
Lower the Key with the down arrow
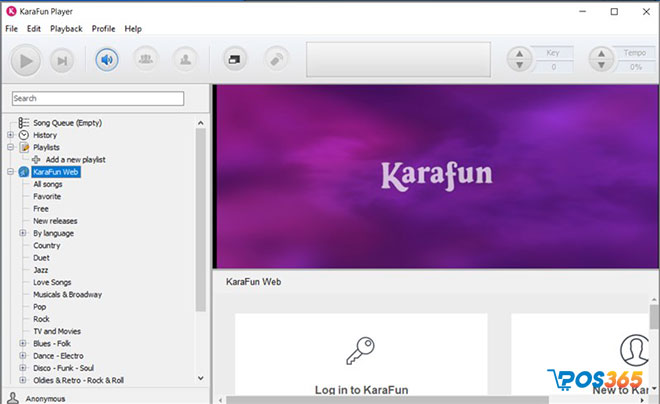click(x=519, y=65)
